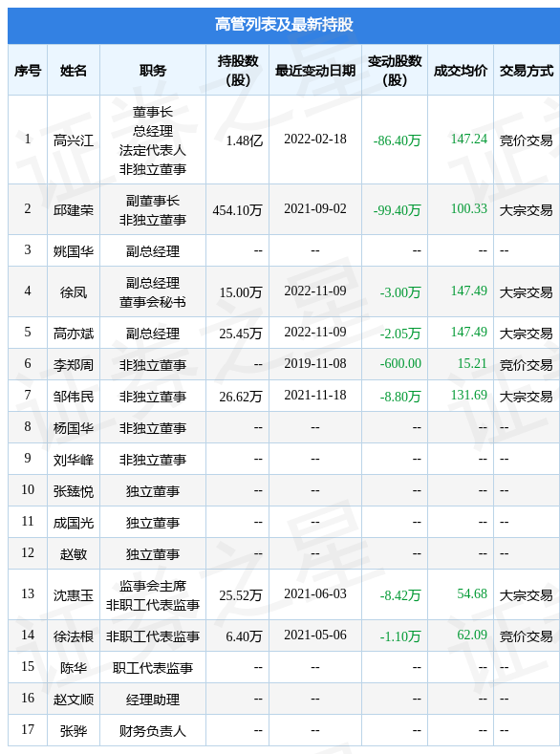This screenshot has height=754, width=560.
Task: Select 徐凤 in the name column
Action: coord(73,291)
